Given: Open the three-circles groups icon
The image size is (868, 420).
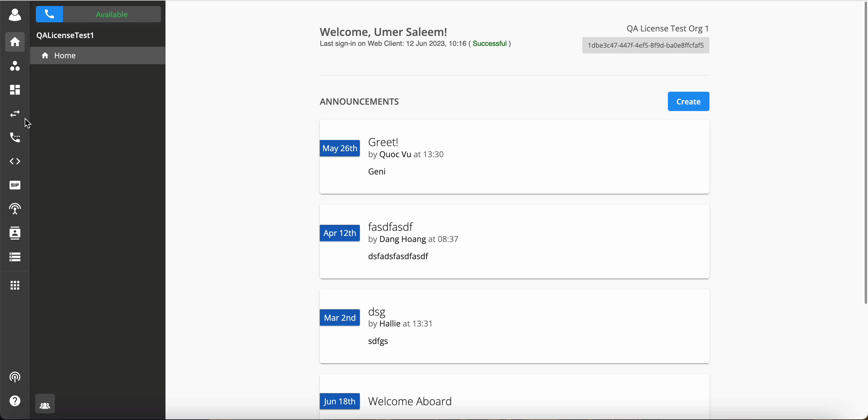Looking at the screenshot, I should click(15, 66).
